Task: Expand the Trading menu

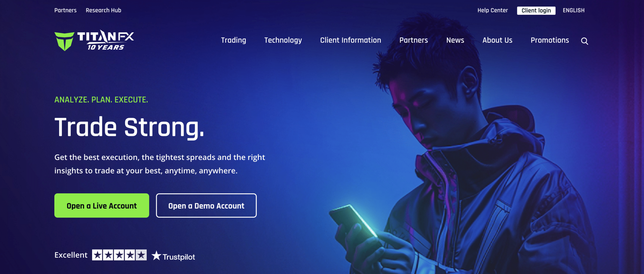Action: tap(233, 40)
